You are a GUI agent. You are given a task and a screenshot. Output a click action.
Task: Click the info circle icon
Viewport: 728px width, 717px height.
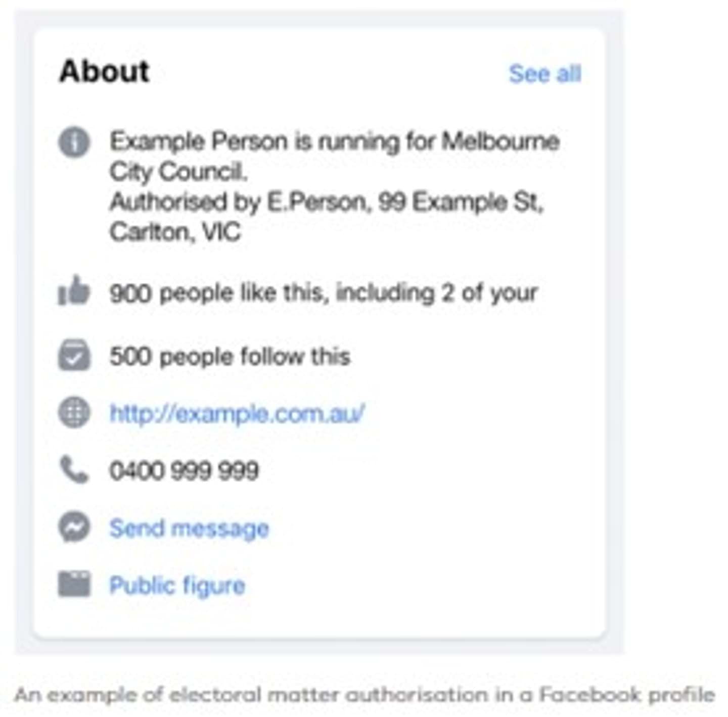pos(74,142)
